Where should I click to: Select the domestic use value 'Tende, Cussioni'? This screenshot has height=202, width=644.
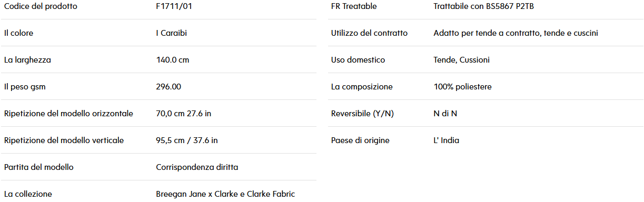[x=462, y=60]
